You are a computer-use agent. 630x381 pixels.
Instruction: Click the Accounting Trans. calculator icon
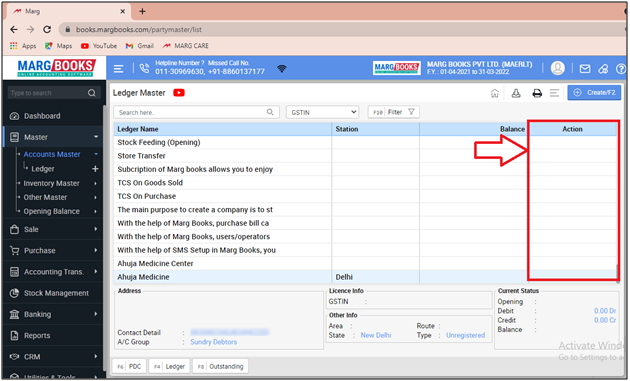pyautogui.click(x=14, y=272)
